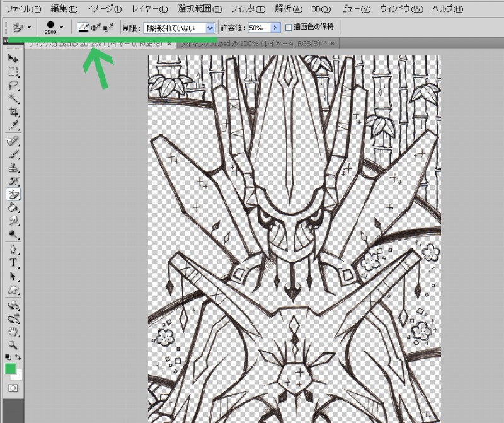The image size is (504, 423).
Task: Select the History Brush tool
Action: (x=13, y=181)
